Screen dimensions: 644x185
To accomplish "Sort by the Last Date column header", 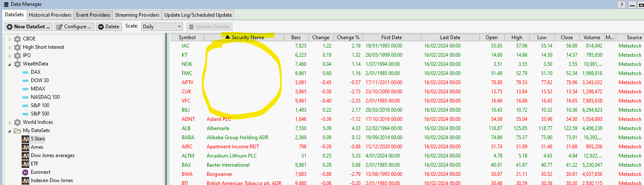I will click(450, 37).
